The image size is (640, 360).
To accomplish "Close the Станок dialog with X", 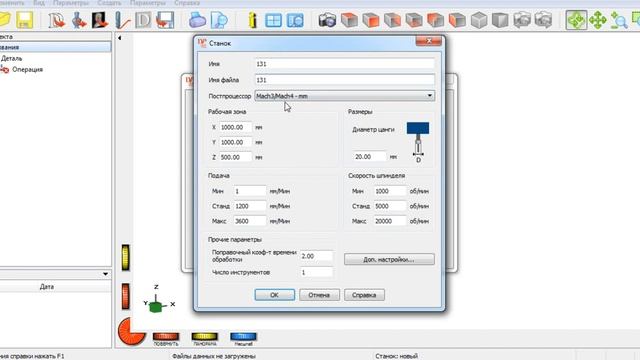I will pos(429,41).
